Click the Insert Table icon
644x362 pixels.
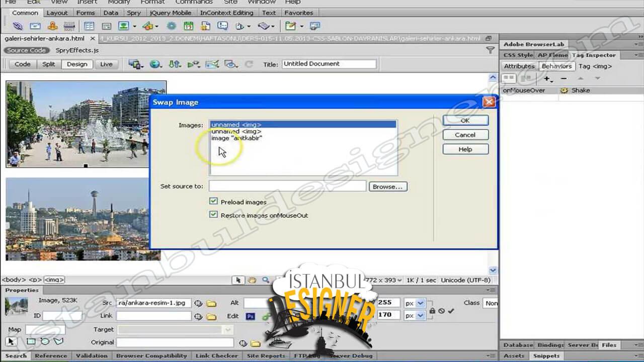89,26
